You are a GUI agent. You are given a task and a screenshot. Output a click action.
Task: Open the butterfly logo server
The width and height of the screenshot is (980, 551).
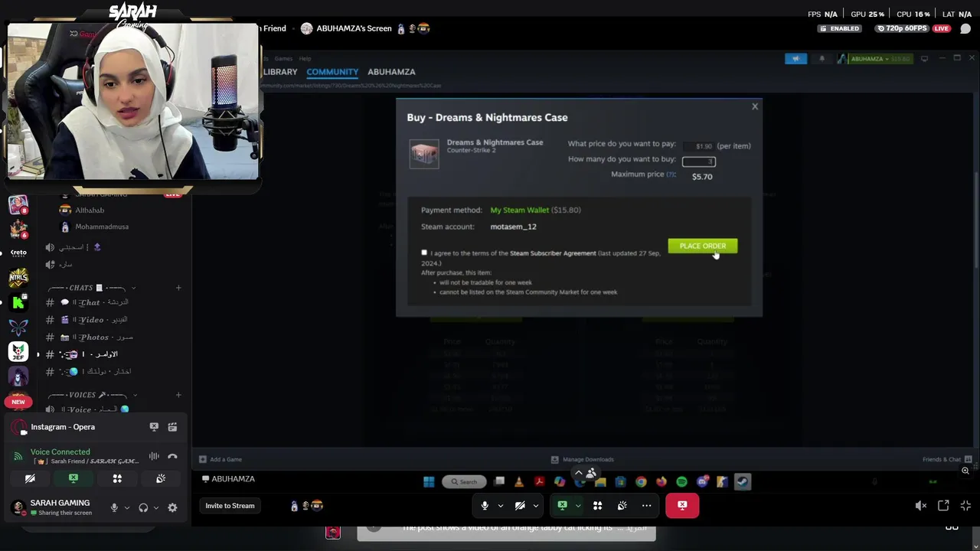[x=18, y=327]
